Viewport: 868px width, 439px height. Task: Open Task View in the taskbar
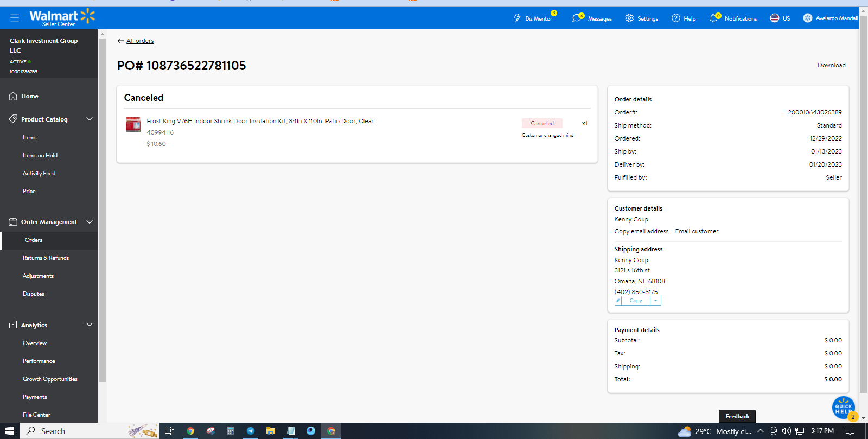click(x=169, y=431)
